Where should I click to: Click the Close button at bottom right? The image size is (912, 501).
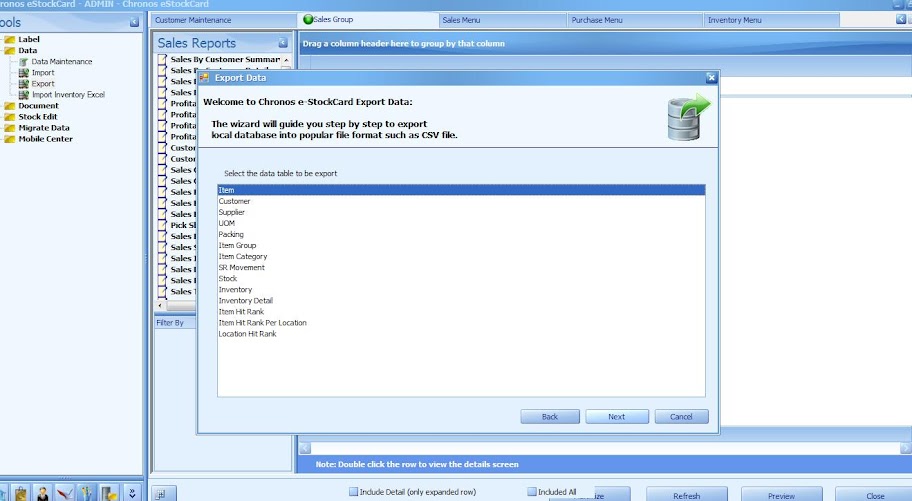click(874, 496)
